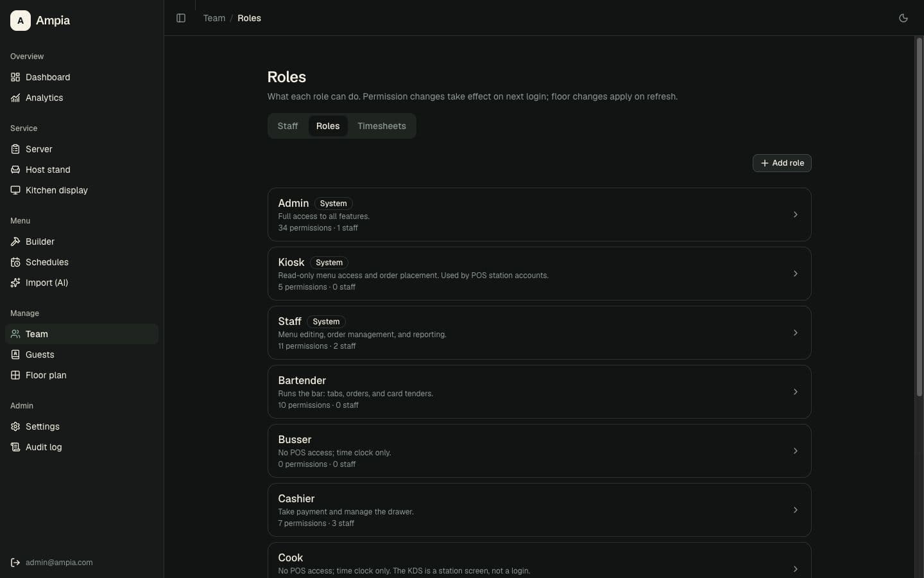Click the page vertical scrollbar
The image size is (924, 578).
point(919,216)
